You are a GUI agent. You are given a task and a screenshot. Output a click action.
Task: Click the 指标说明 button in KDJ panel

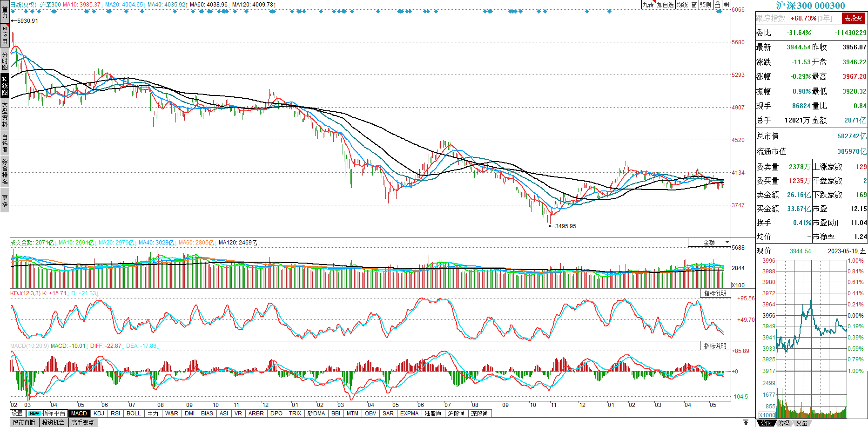click(715, 293)
